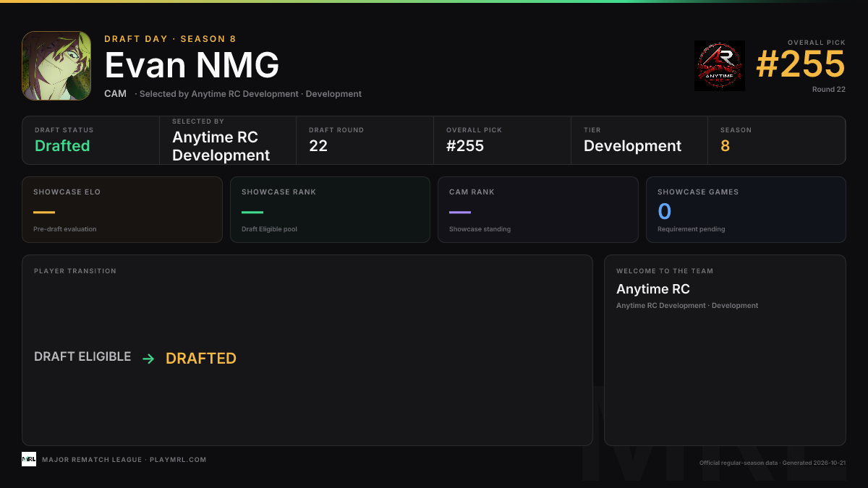The width and height of the screenshot is (868, 488).
Task: Click the MRL logo in the footer
Action: point(29,459)
